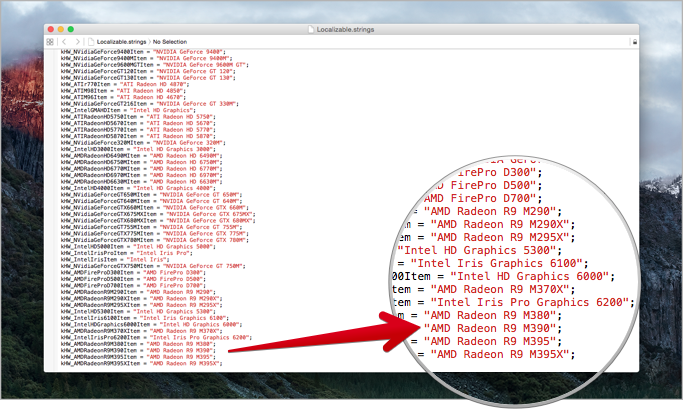The width and height of the screenshot is (683, 409).
Task: Go forward with the right chevron
Action: 78,42
